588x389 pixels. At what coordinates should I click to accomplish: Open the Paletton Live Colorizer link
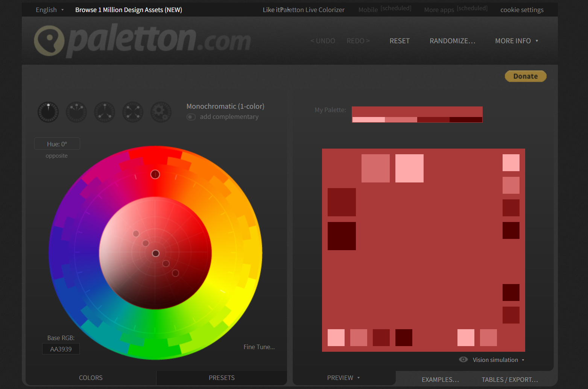point(313,10)
